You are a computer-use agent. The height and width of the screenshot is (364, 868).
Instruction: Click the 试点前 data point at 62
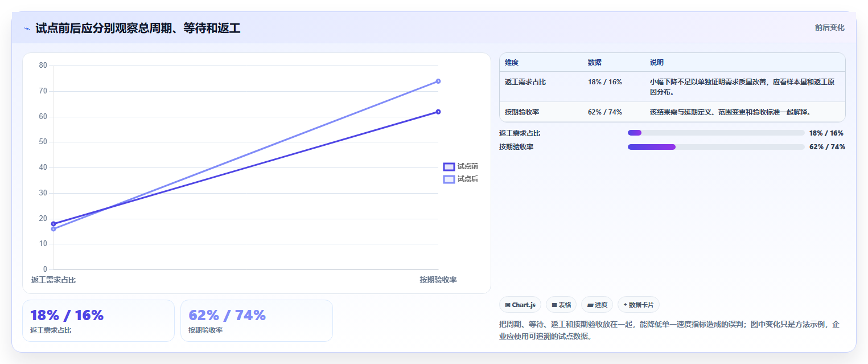(438, 112)
